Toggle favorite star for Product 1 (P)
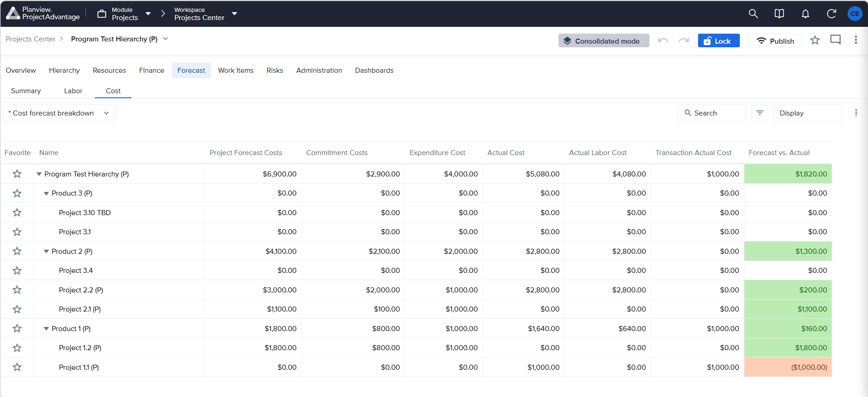The image size is (868, 397). point(17,328)
